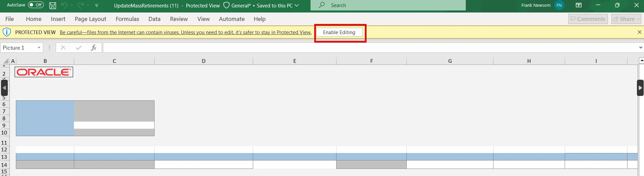Click the Enable Editing button
Screen dimensions: 644x176
[339, 32]
